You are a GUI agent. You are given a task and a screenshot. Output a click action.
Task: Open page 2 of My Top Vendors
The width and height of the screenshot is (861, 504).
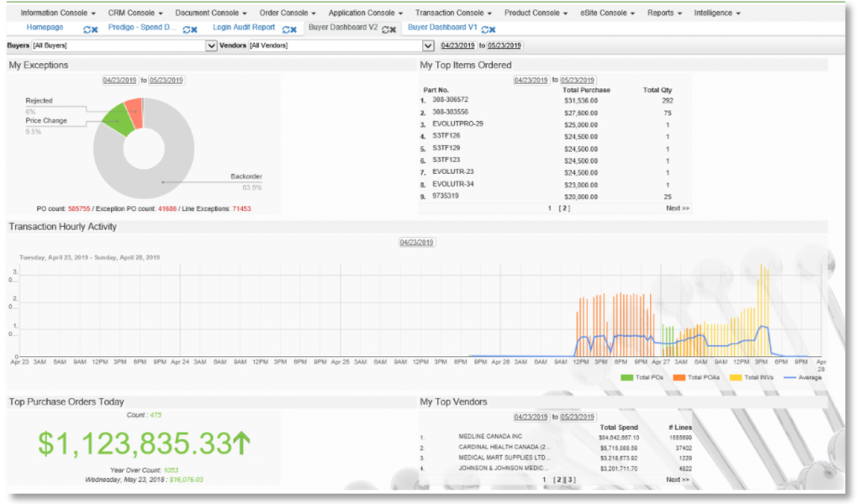tap(558, 480)
